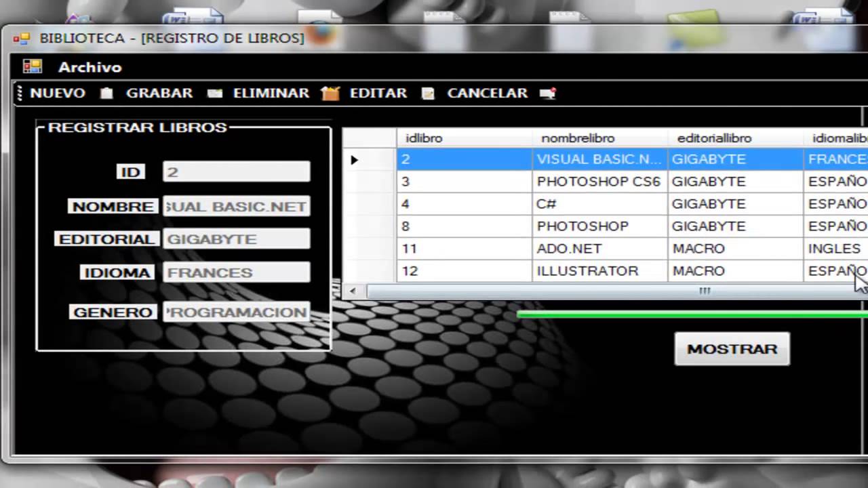This screenshot has height=488, width=868.
Task: Click the PHOTOSHOP CS6 cell
Action: click(600, 182)
